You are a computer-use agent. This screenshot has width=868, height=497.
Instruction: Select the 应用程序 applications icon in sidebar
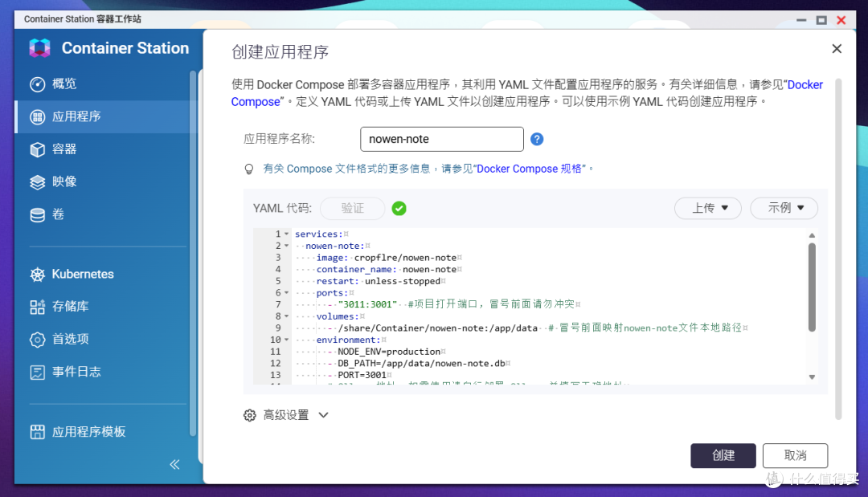pos(37,116)
